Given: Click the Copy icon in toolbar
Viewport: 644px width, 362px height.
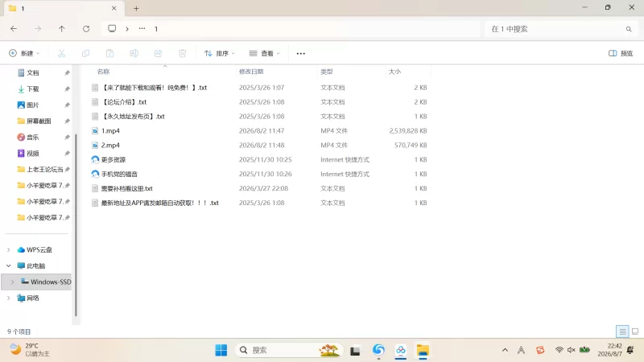Looking at the screenshot, I should (85, 53).
